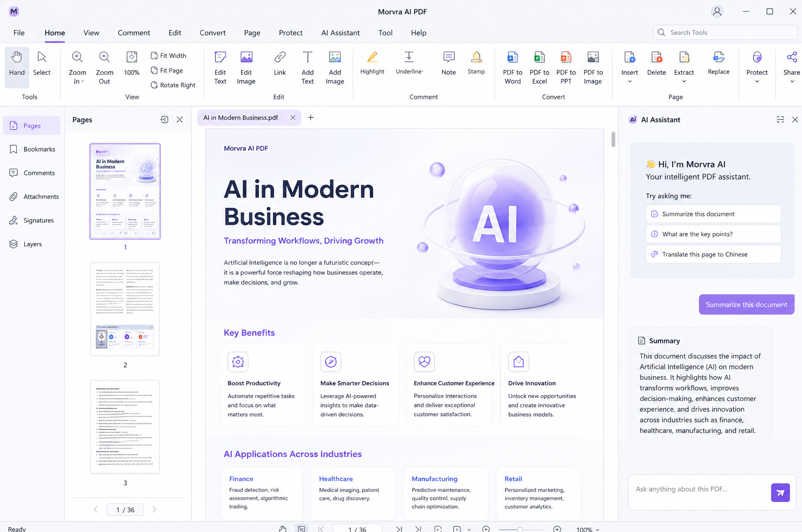802x532 pixels.
Task: Pick the Highlight tool
Action: click(x=372, y=63)
